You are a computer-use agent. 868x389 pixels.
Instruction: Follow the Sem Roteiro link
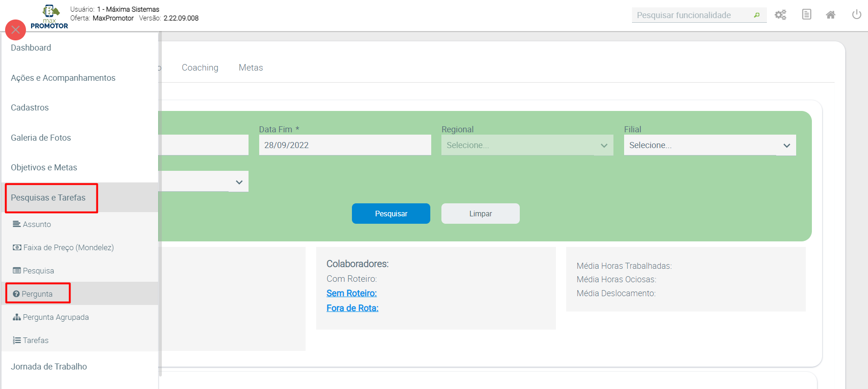coord(351,293)
